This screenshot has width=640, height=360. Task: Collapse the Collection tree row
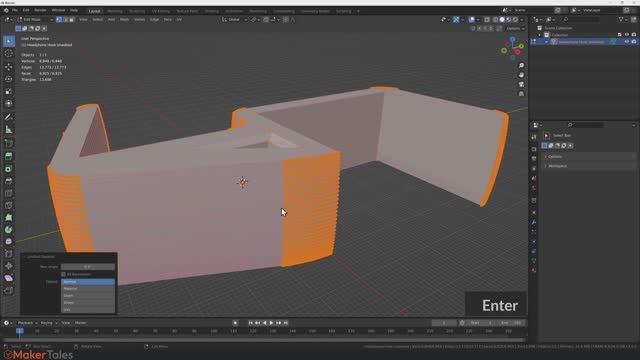coord(539,35)
